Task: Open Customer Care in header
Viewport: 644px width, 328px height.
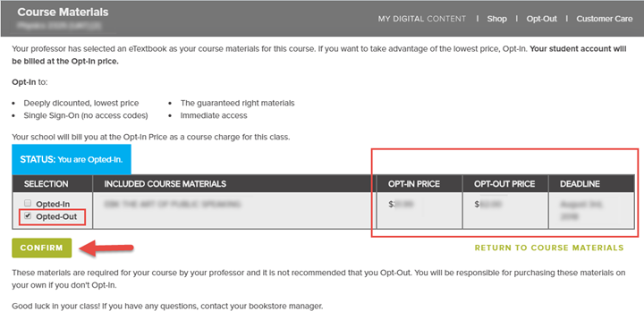Action: click(604, 19)
